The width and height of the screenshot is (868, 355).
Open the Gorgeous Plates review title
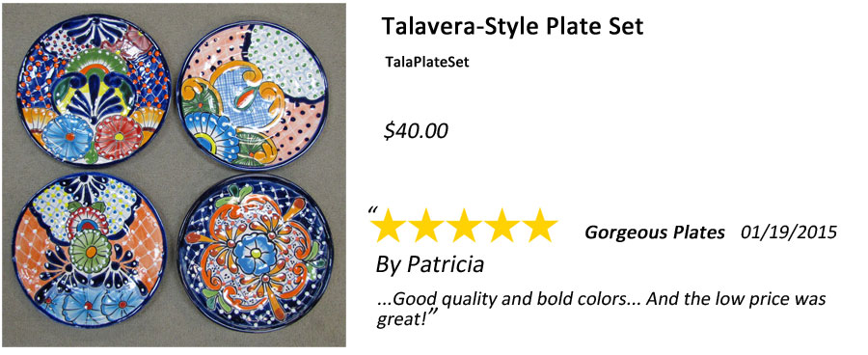click(x=655, y=233)
